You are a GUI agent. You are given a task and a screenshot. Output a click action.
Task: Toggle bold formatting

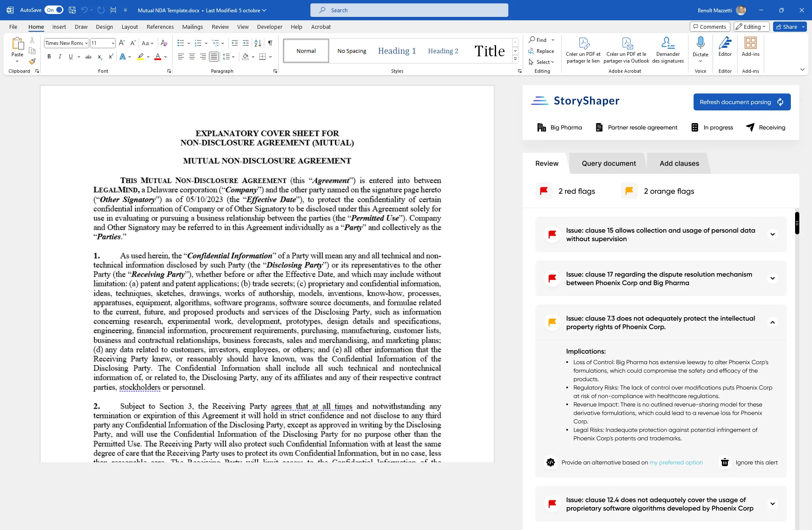coord(49,57)
